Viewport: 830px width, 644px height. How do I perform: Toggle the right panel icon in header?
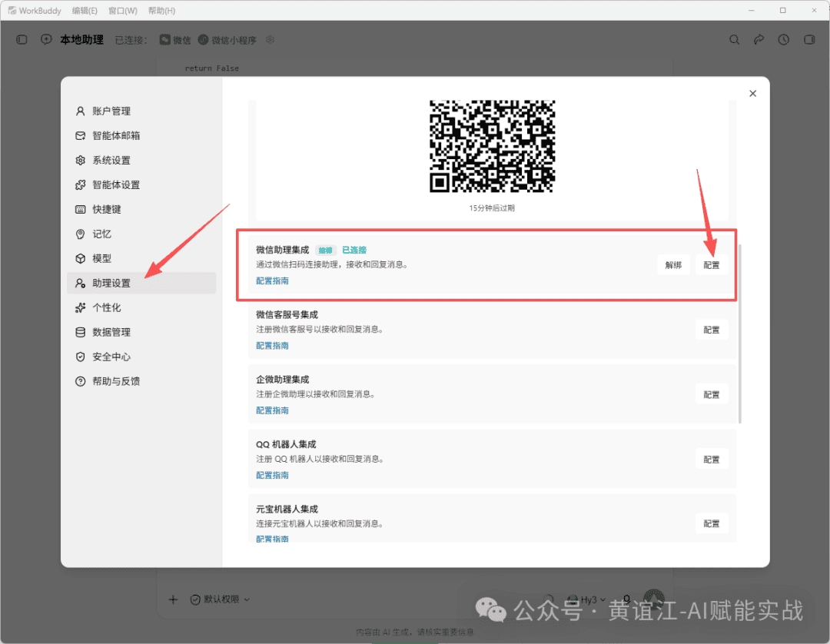pyautogui.click(x=809, y=40)
